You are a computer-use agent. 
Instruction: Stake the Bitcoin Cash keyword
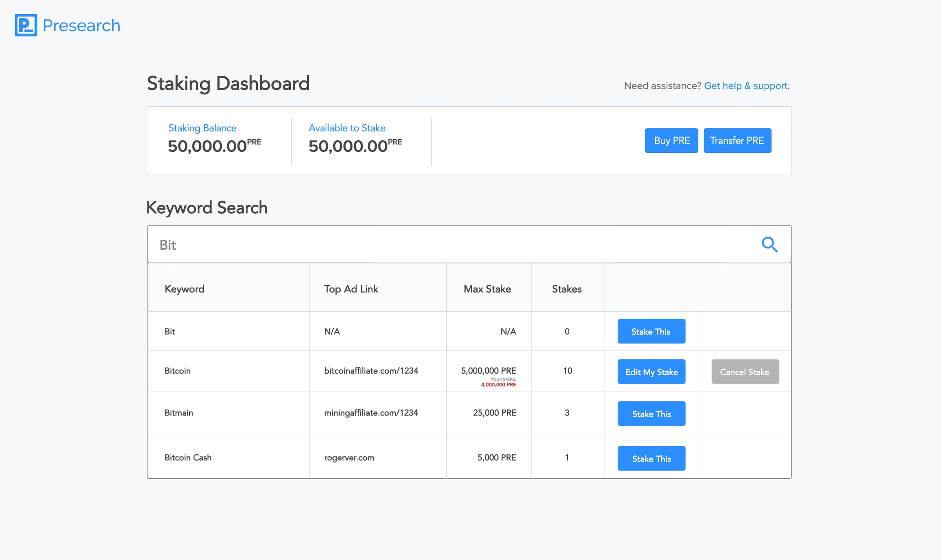pos(651,458)
